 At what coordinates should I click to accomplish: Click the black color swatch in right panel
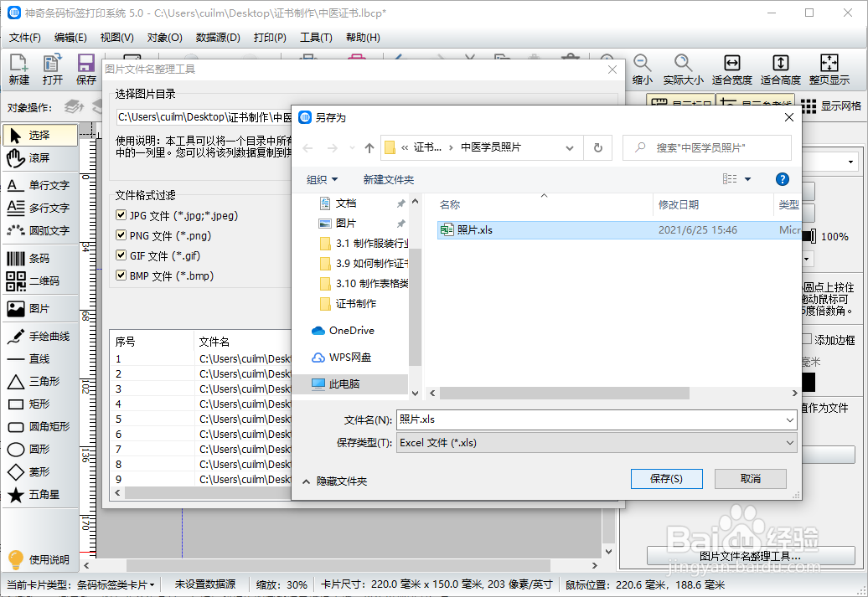809,383
